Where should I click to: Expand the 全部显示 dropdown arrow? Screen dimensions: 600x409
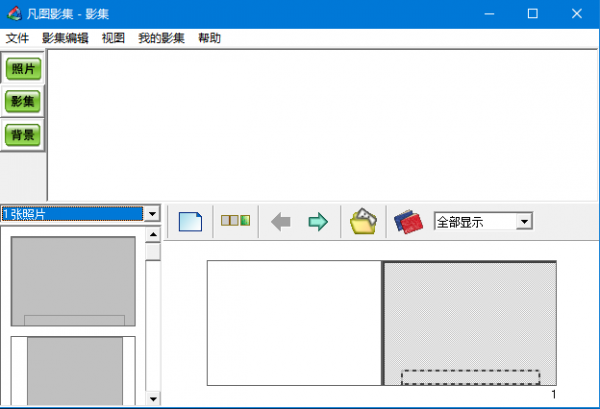click(524, 221)
